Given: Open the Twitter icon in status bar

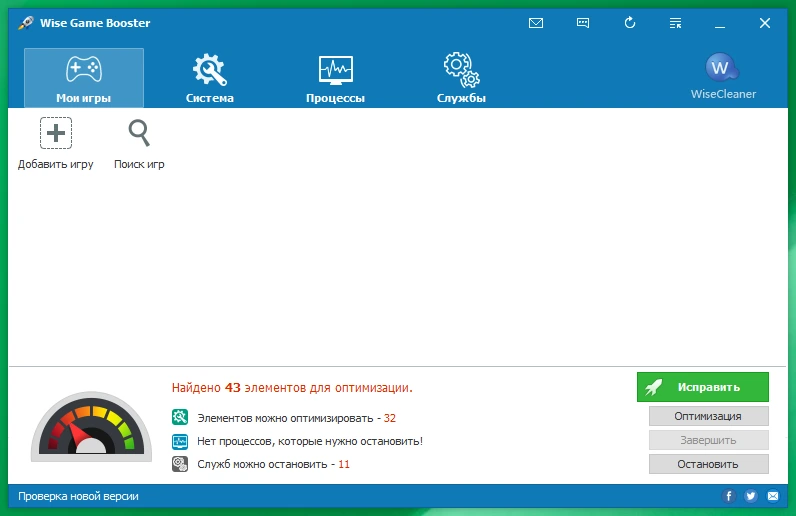Looking at the screenshot, I should tap(751, 496).
